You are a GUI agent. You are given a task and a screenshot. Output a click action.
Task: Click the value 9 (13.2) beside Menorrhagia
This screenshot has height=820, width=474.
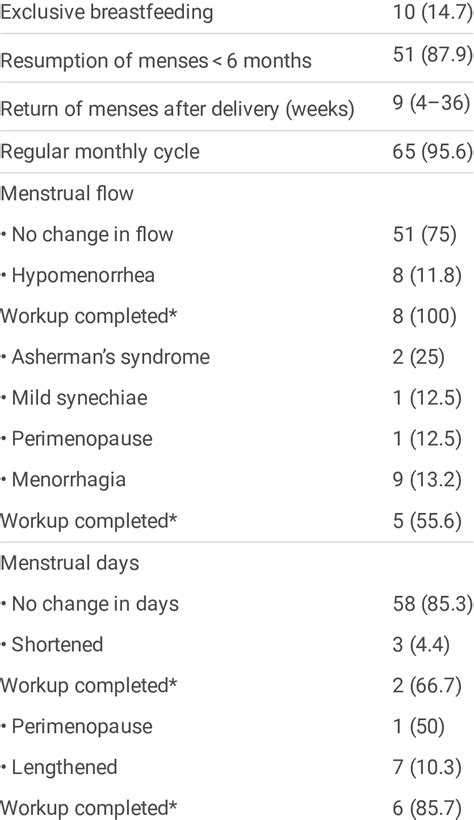pyautogui.click(x=427, y=480)
